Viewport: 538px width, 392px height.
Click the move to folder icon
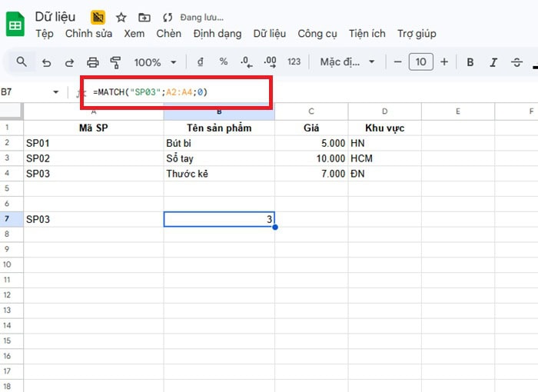point(144,17)
